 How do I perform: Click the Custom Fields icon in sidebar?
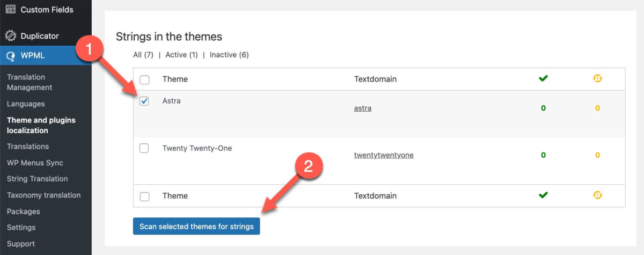pyautogui.click(x=10, y=9)
